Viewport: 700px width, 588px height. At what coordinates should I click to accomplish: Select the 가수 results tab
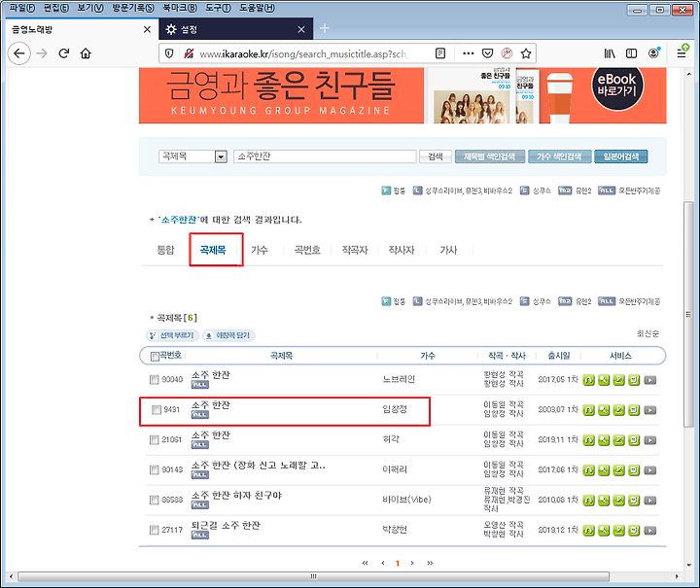(x=260, y=251)
